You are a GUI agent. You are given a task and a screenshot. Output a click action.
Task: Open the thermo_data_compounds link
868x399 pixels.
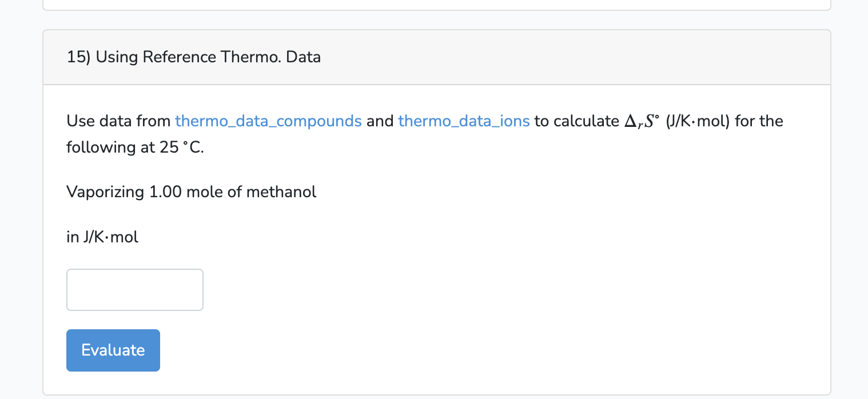pyautogui.click(x=268, y=121)
